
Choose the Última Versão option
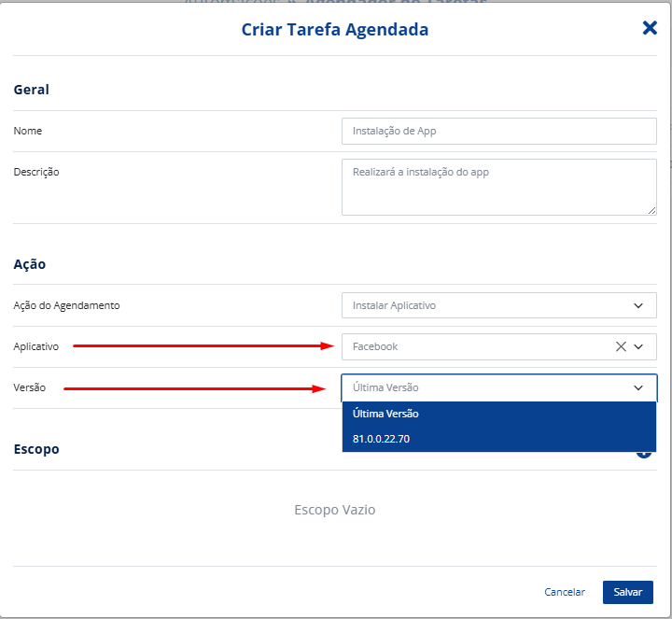click(385, 414)
